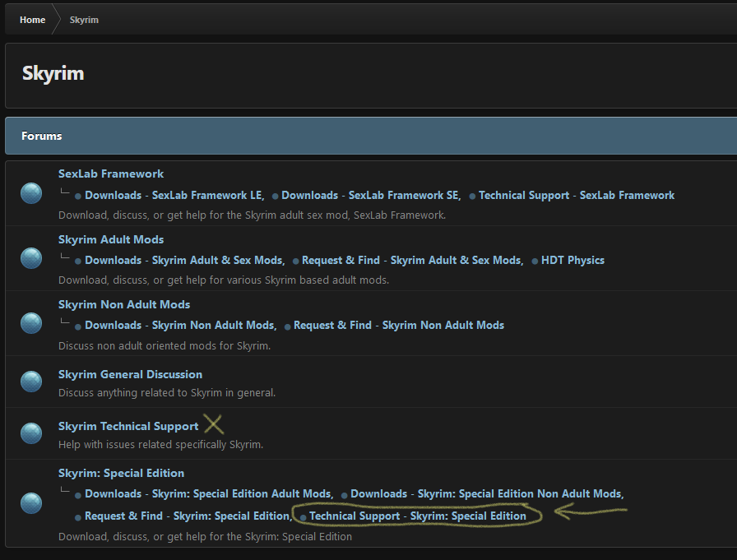
Task: Open Request & Find - Skyrim Adult & Sex Mods
Action: pos(412,261)
